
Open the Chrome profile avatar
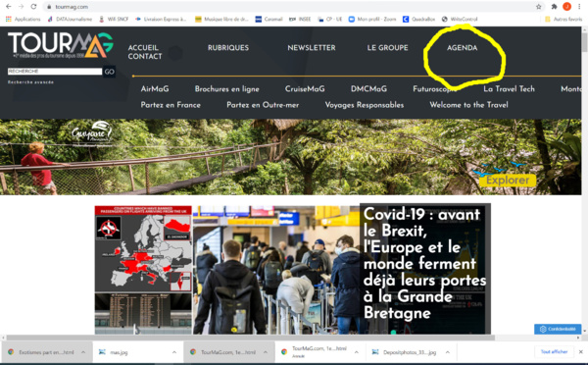click(x=566, y=7)
